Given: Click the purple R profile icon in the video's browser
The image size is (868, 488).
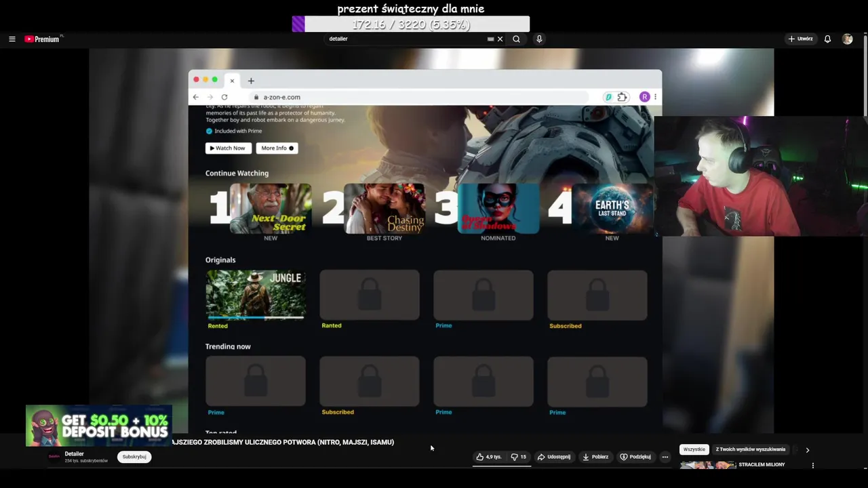Looking at the screenshot, I should click(x=644, y=97).
